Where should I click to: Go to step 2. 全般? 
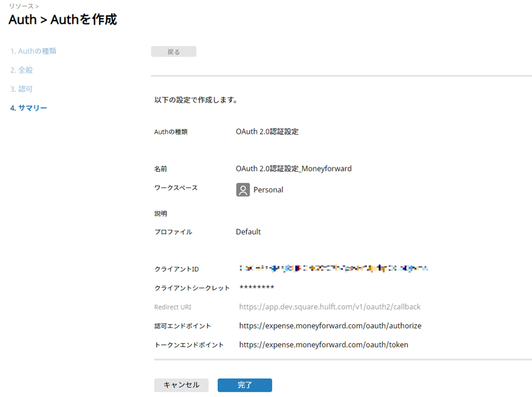(x=22, y=70)
